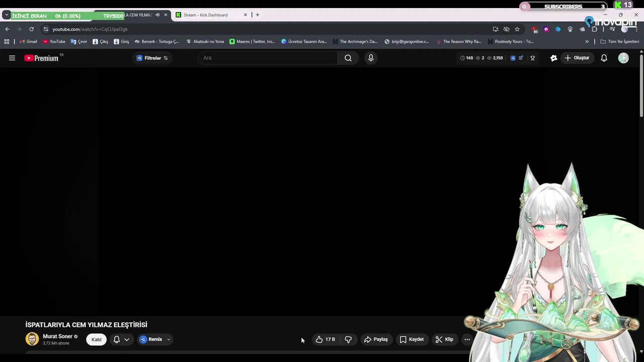Click the browser address bar URL

(90, 29)
